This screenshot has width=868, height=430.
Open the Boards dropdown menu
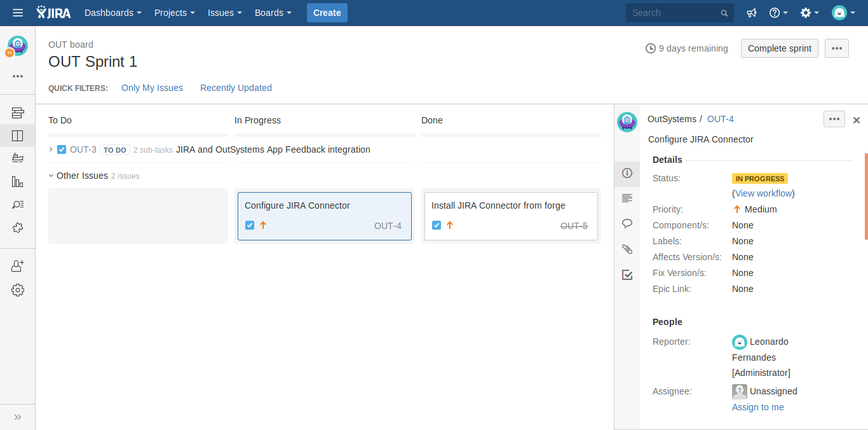pos(273,13)
